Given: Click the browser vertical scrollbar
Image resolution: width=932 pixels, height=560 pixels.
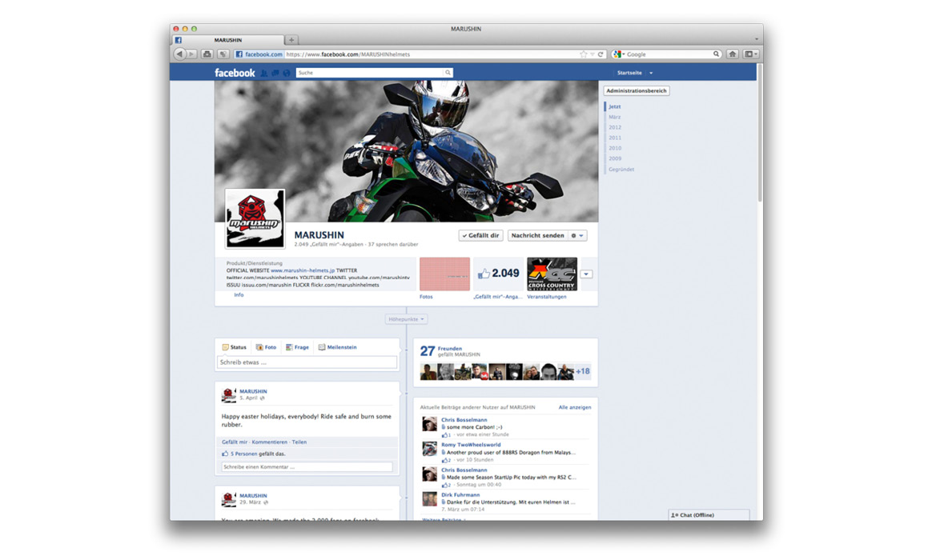Looking at the screenshot, I should click(x=760, y=134).
